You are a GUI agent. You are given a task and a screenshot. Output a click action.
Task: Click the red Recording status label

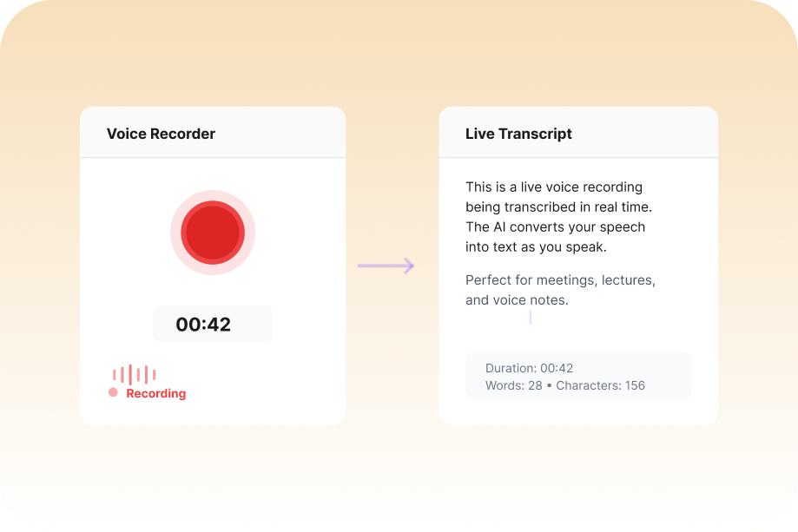pos(156,393)
